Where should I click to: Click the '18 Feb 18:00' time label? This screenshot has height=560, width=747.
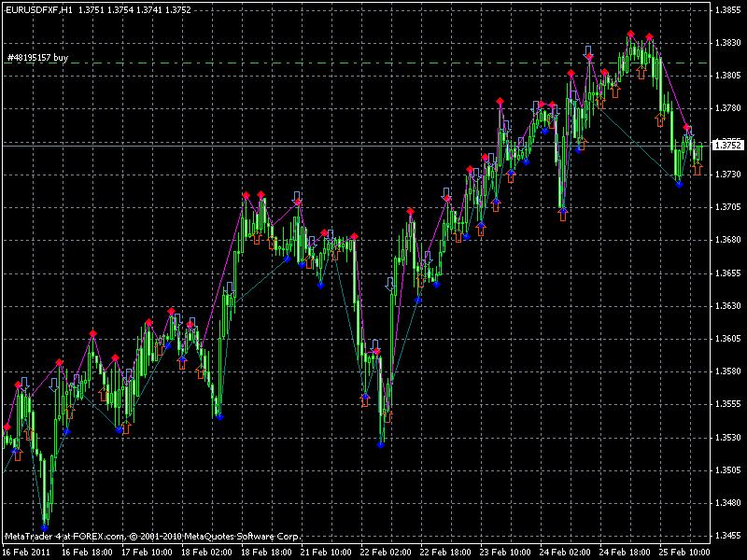[x=266, y=553]
